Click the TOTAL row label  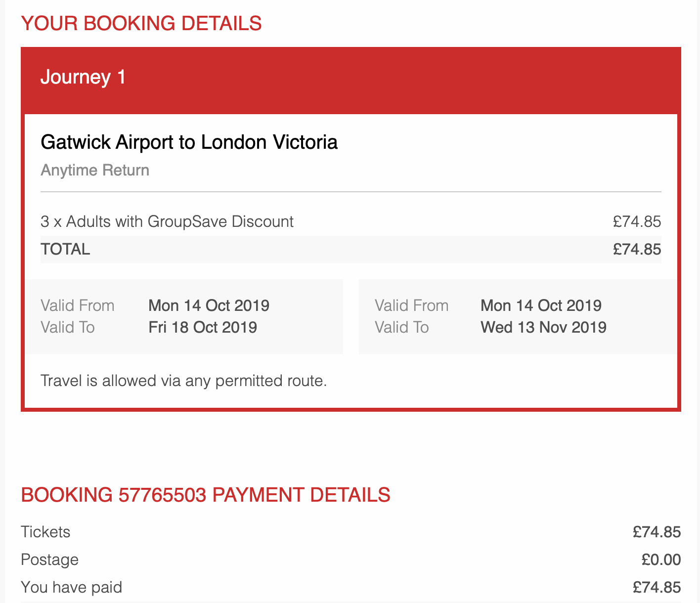click(65, 249)
